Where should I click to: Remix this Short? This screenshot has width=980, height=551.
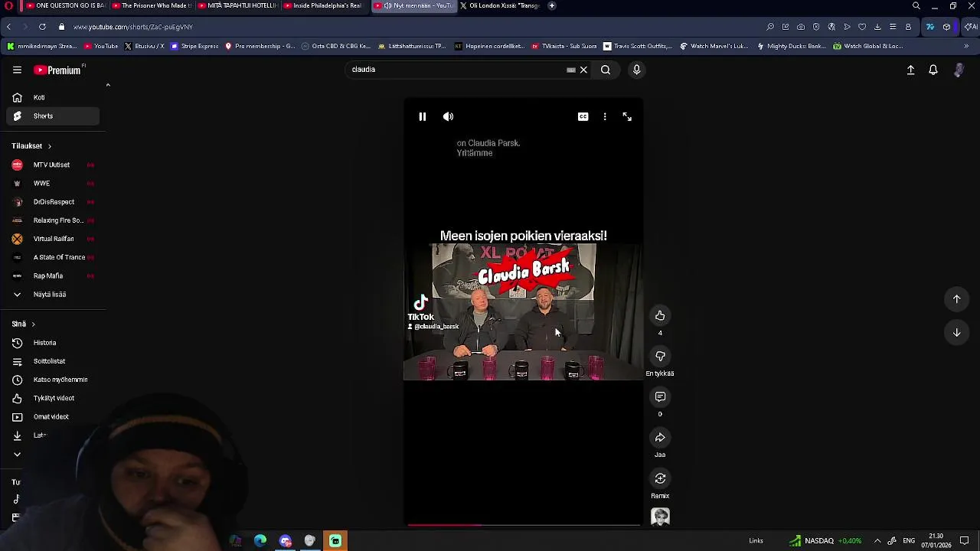(x=660, y=478)
